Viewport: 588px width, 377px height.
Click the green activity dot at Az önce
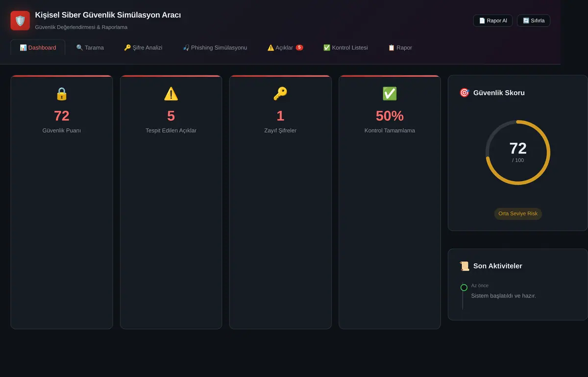pos(464,287)
